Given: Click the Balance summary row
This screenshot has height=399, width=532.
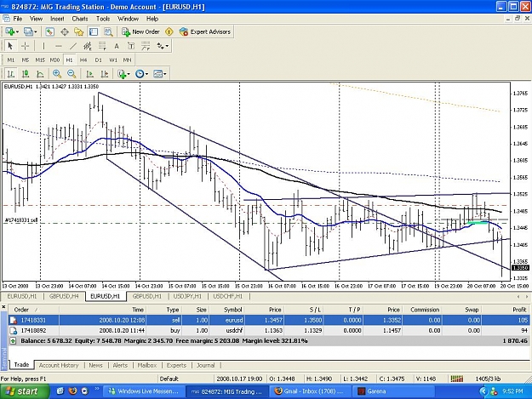Looking at the screenshot, I should click(x=268, y=340).
